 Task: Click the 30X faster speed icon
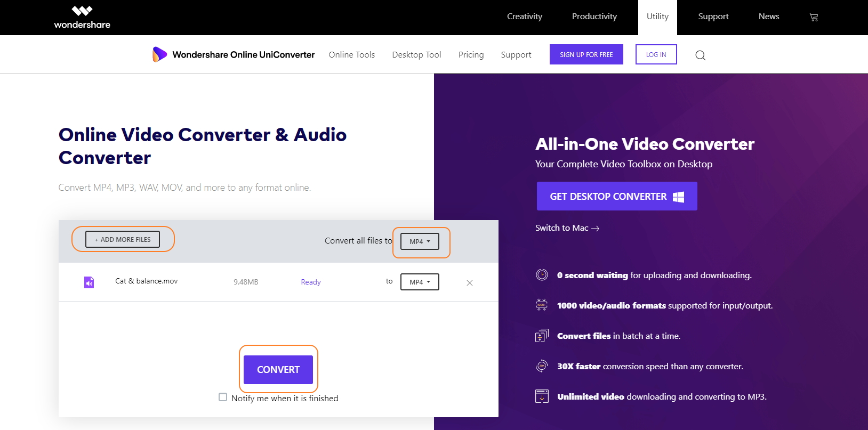542,366
